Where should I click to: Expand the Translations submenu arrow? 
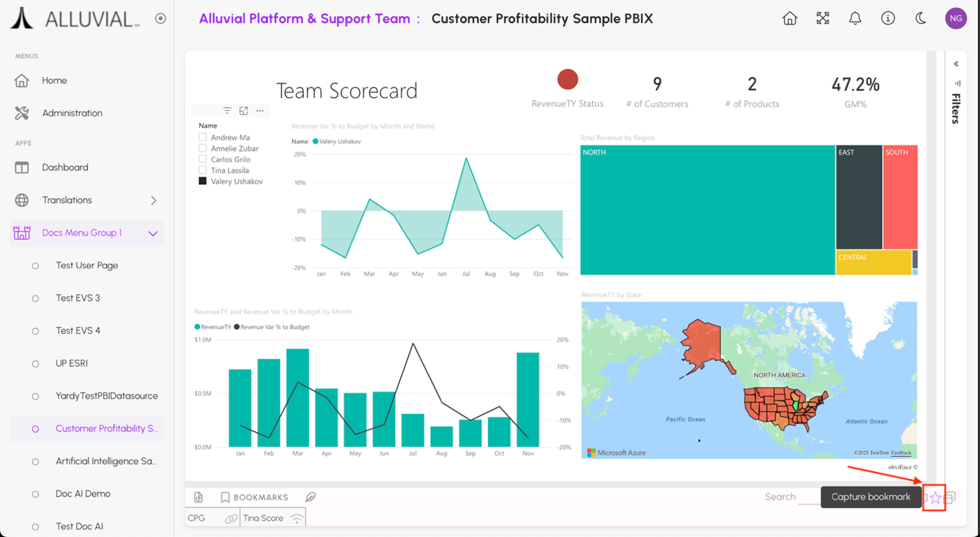tap(153, 201)
